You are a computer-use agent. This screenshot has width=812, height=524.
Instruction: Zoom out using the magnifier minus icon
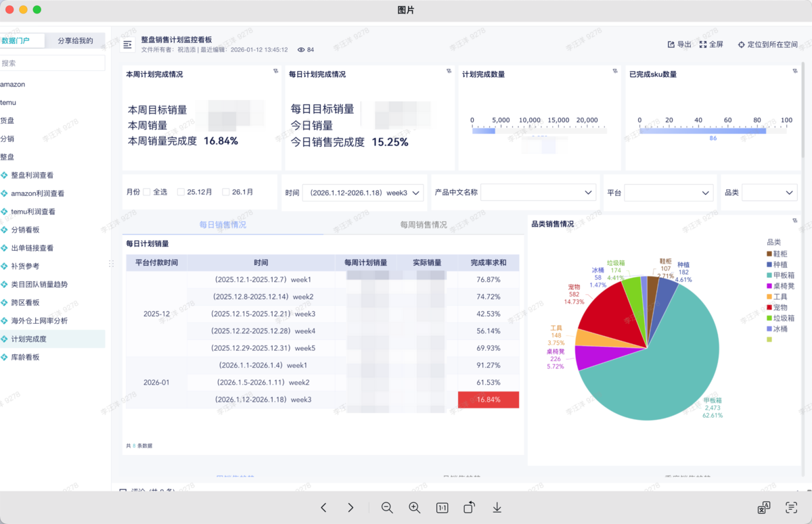coord(387,508)
